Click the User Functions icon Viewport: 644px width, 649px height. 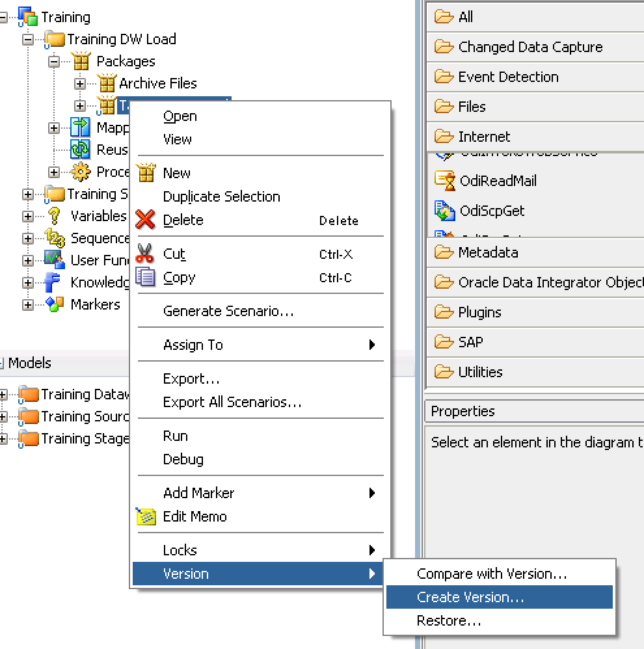point(55,259)
